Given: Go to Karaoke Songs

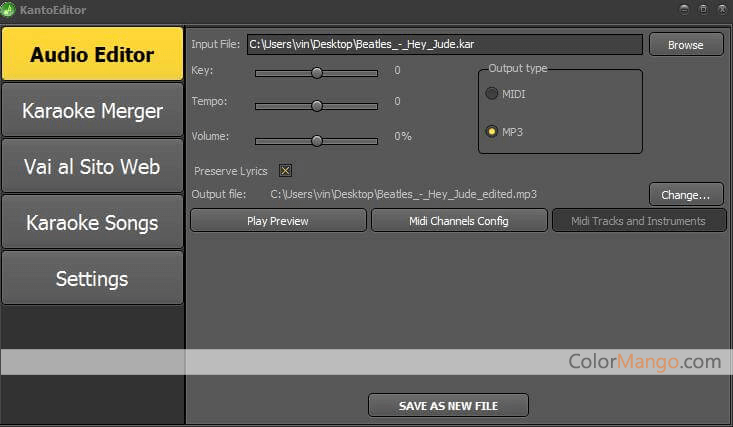Looking at the screenshot, I should (x=93, y=222).
